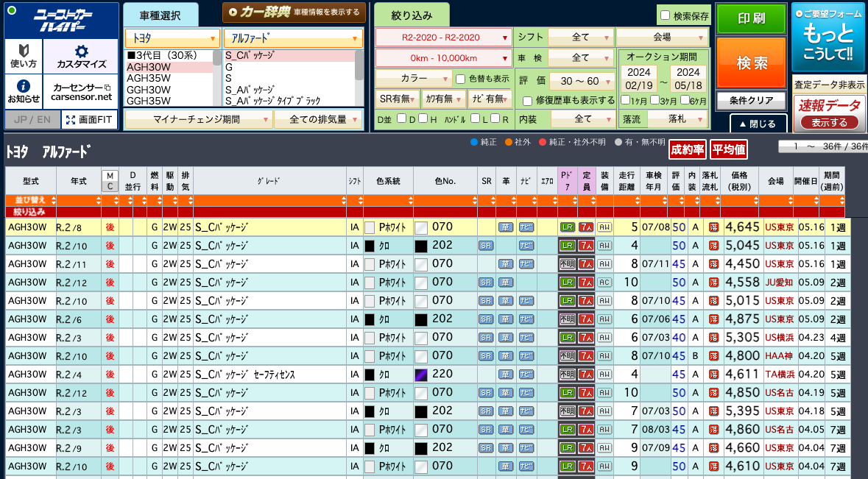Tick the 6ヶ月 auction period checkbox
The height and width of the screenshot is (479, 868).
[685, 100]
